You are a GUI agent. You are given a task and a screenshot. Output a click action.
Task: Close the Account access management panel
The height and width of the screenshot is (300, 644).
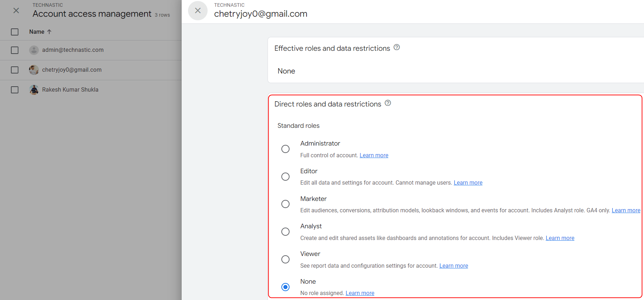tap(16, 11)
